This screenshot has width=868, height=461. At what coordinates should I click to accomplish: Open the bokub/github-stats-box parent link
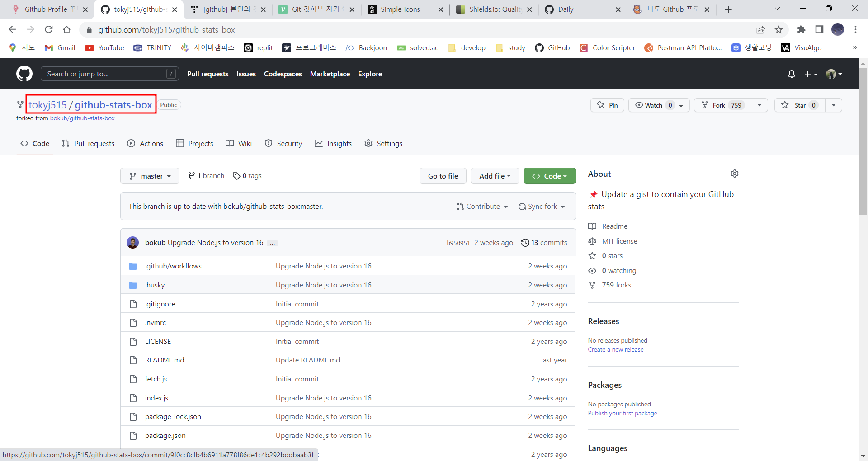click(82, 118)
